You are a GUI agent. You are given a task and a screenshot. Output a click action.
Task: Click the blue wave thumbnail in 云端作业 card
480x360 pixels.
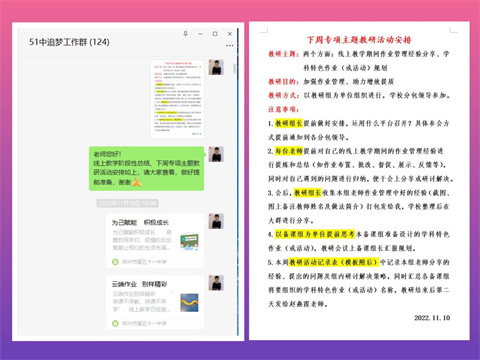coord(189,303)
